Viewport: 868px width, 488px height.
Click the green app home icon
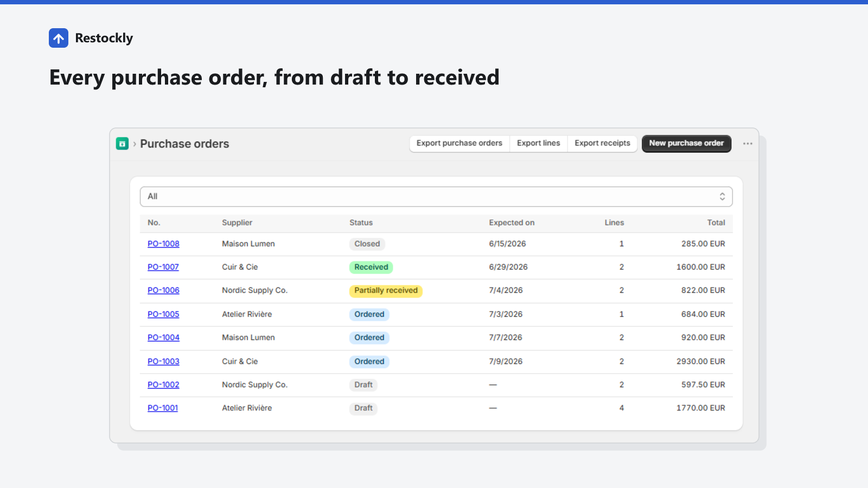[x=122, y=144]
